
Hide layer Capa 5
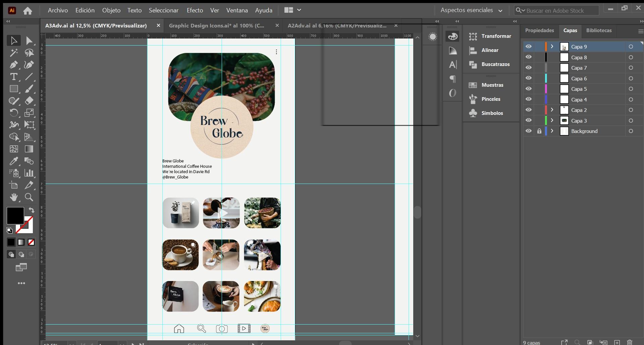(529, 89)
